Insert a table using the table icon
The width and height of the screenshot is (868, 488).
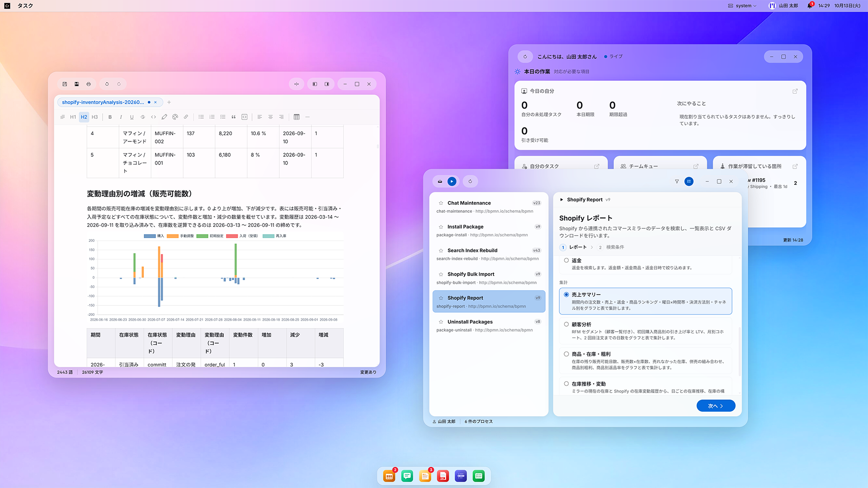(x=297, y=117)
